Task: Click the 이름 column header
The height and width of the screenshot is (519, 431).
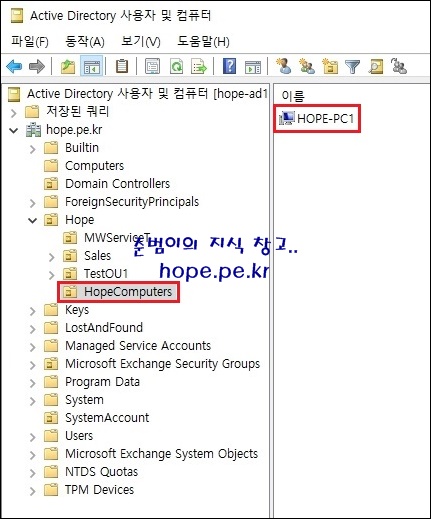Action: coord(293,96)
